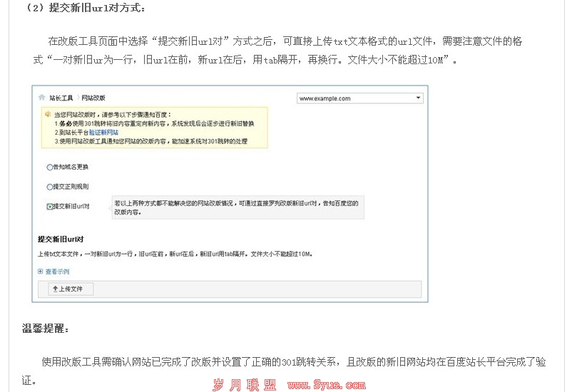Expand the 查看示例 section

(x=57, y=272)
